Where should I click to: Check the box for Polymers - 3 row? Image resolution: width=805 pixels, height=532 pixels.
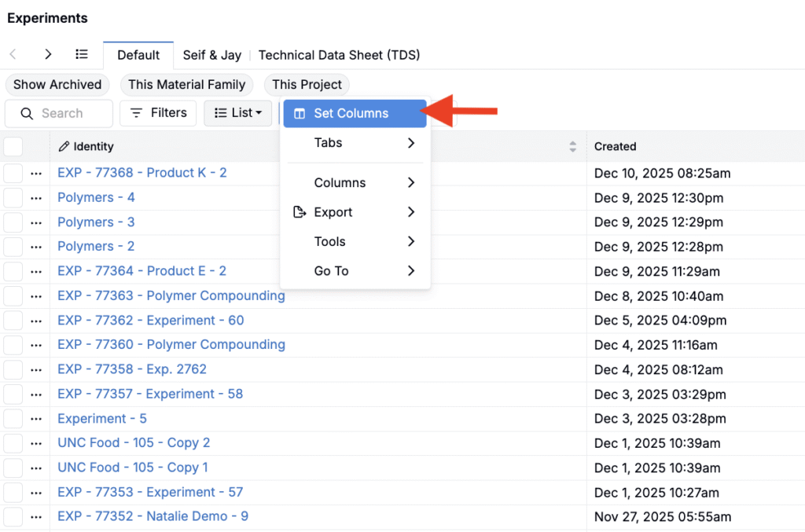click(x=13, y=222)
